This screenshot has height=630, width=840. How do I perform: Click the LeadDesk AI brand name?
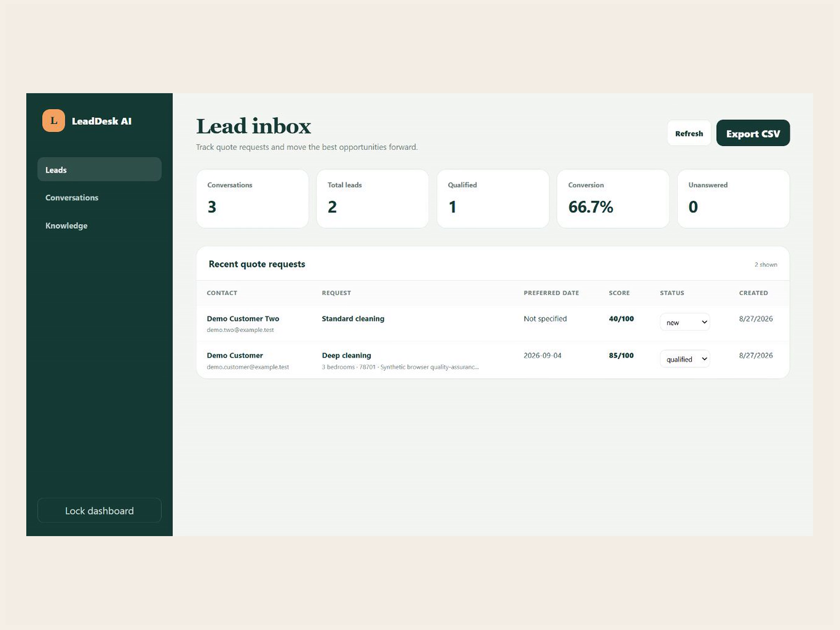(102, 121)
